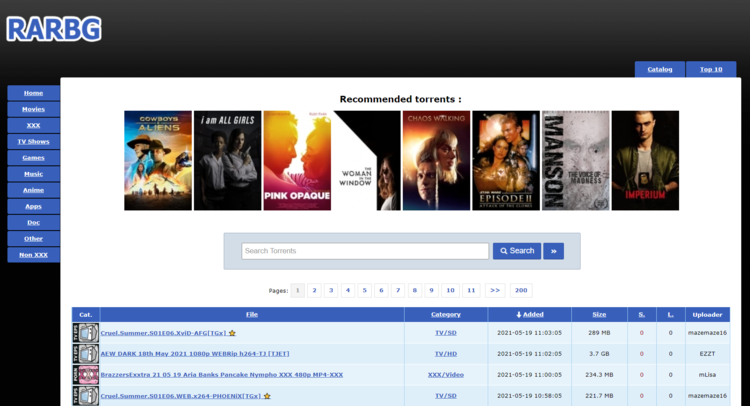The image size is (750, 406).
Task: Open the AEW DARK 18th May 2021 torrent link
Action: 194,353
